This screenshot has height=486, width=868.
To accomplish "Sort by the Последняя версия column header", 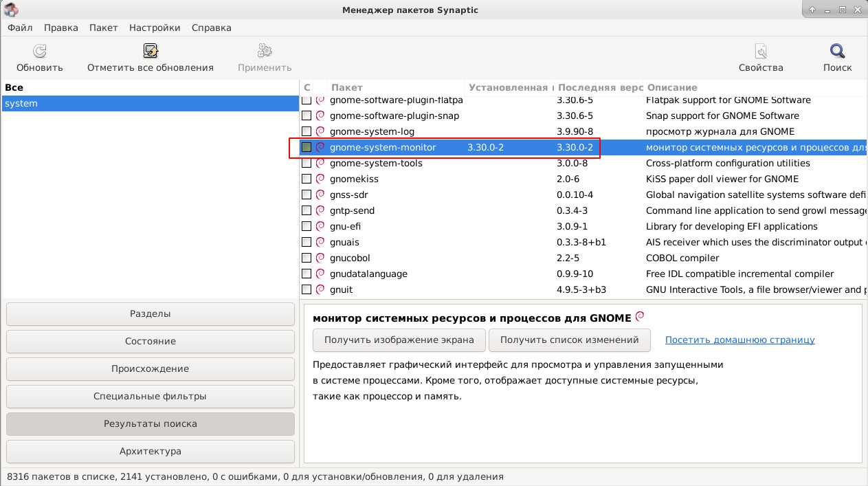I will coord(599,87).
